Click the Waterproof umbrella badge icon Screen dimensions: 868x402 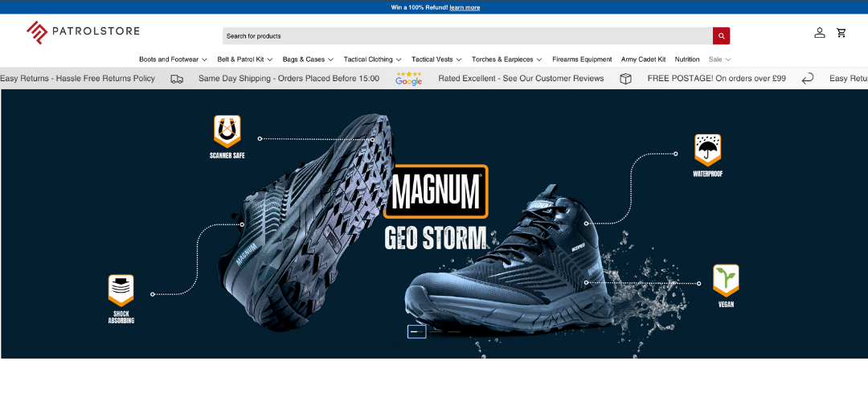point(707,150)
